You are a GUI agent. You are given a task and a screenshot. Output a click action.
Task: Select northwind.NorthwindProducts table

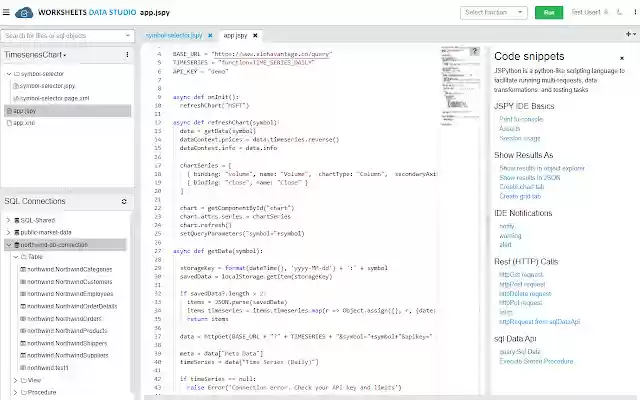click(x=64, y=331)
